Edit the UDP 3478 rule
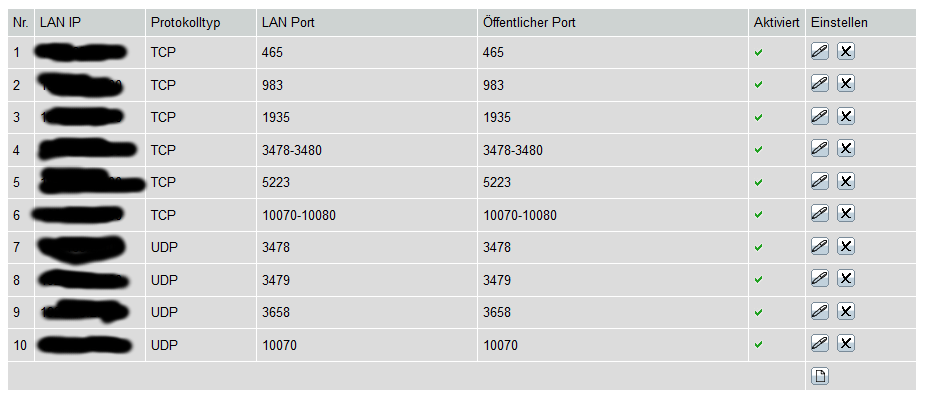The width and height of the screenshot is (930, 397). (819, 246)
